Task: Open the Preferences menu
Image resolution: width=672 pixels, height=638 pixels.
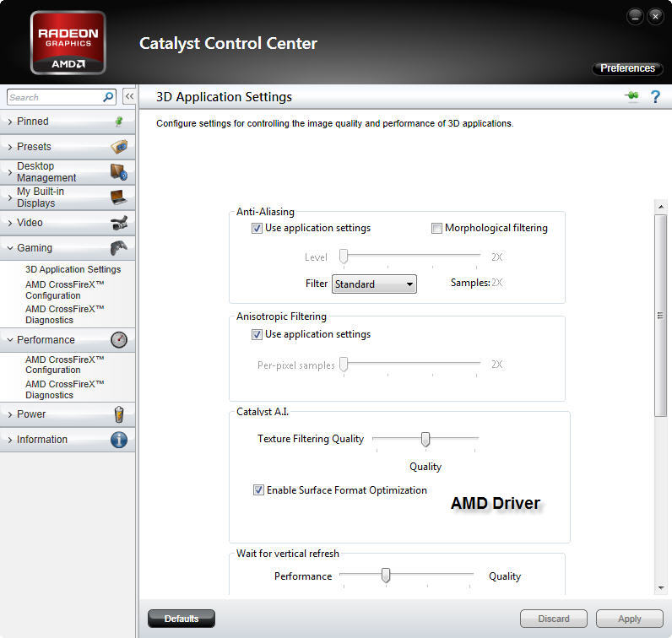Action: pos(627,68)
